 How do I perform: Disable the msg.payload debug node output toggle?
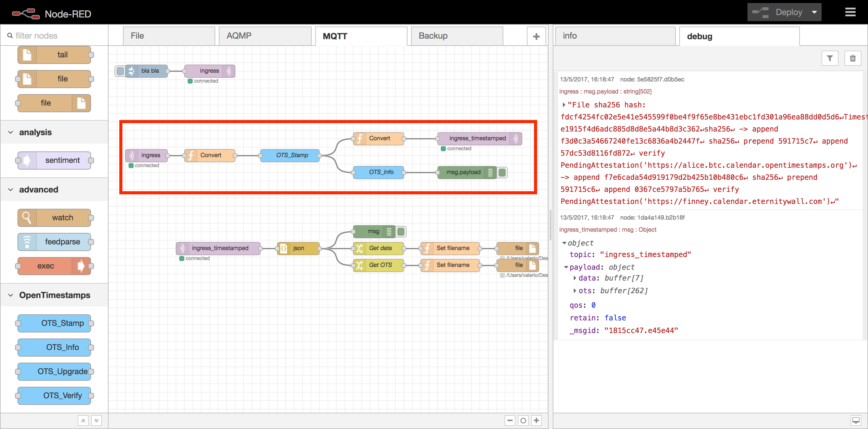(x=502, y=172)
